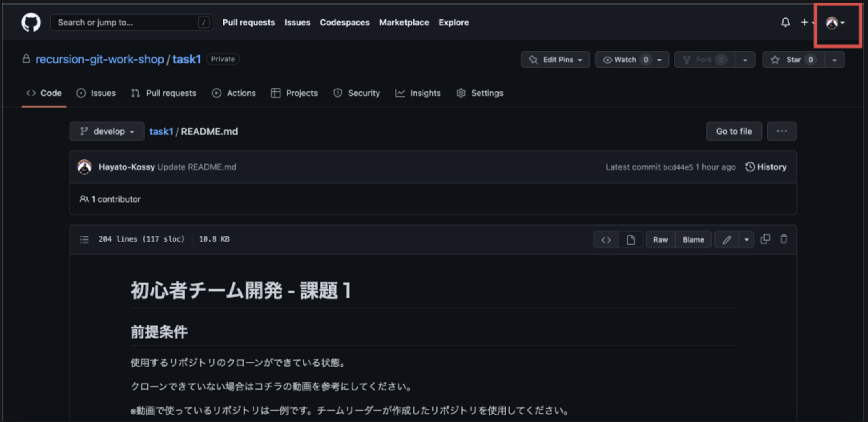Open the develop branch selector
Image resolution: width=868 pixels, height=422 pixels.
[106, 131]
